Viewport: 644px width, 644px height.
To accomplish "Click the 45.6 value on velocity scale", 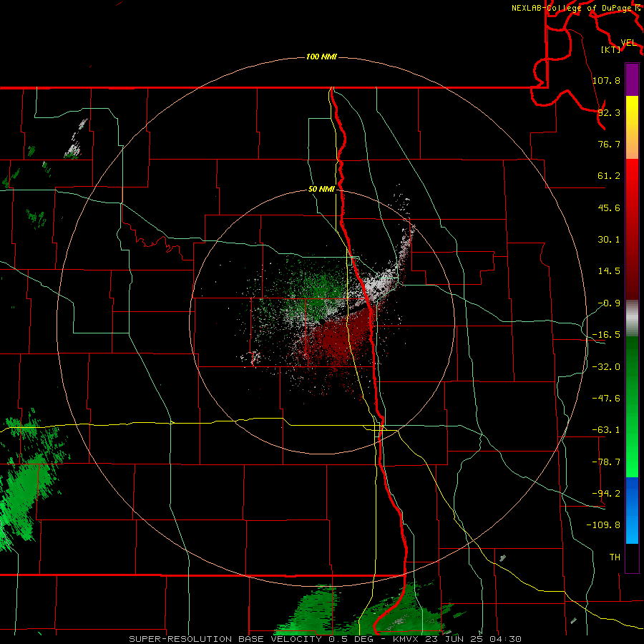I will (609, 208).
